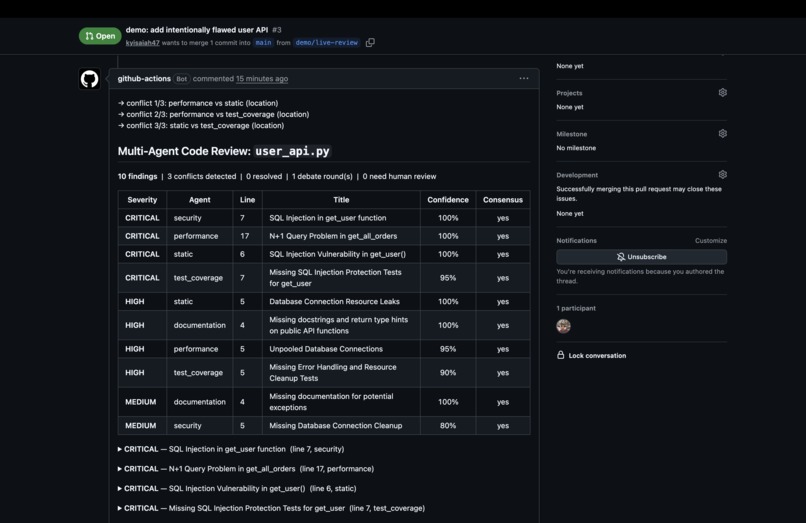Open the kyisaiah47 author profile link
The width and height of the screenshot is (806, 523).
point(142,43)
